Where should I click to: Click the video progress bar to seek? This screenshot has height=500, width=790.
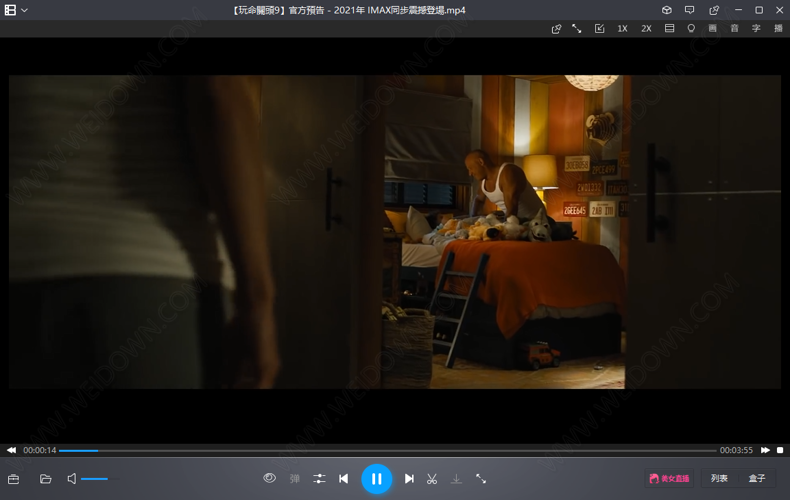point(387,451)
